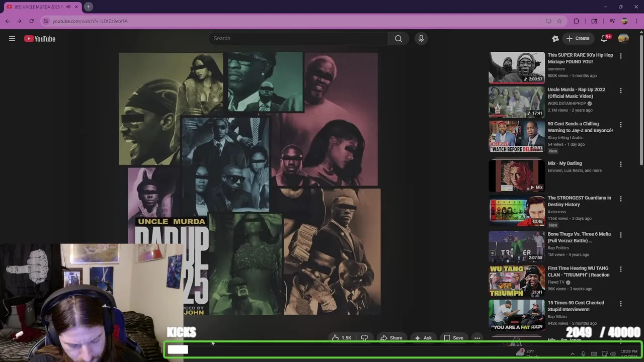
Task: Open the taskbar volume speaker icon
Action: (x=613, y=354)
